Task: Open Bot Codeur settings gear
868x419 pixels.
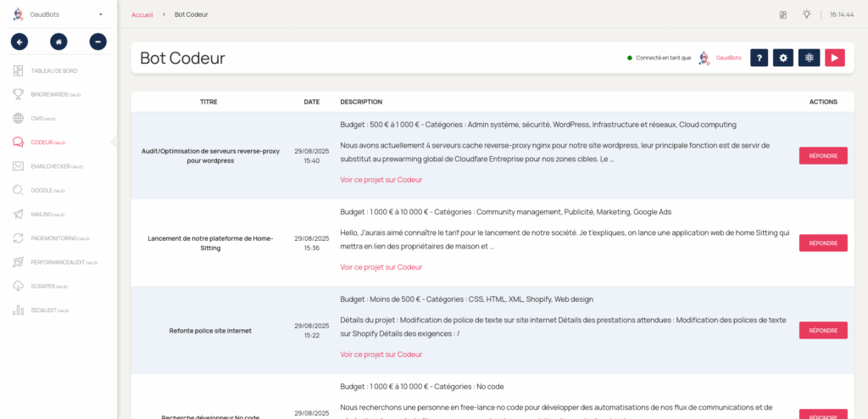Action: point(782,58)
